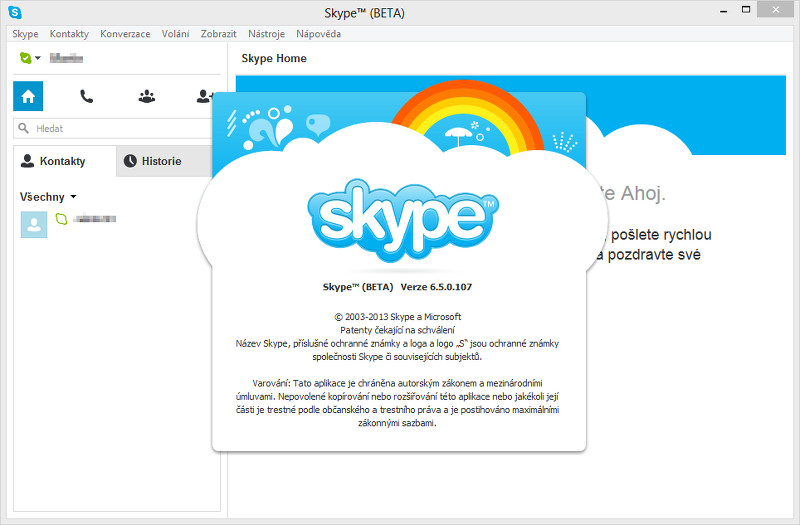Click the Skype Home heading
Image resolution: width=800 pixels, height=525 pixels.
[274, 58]
